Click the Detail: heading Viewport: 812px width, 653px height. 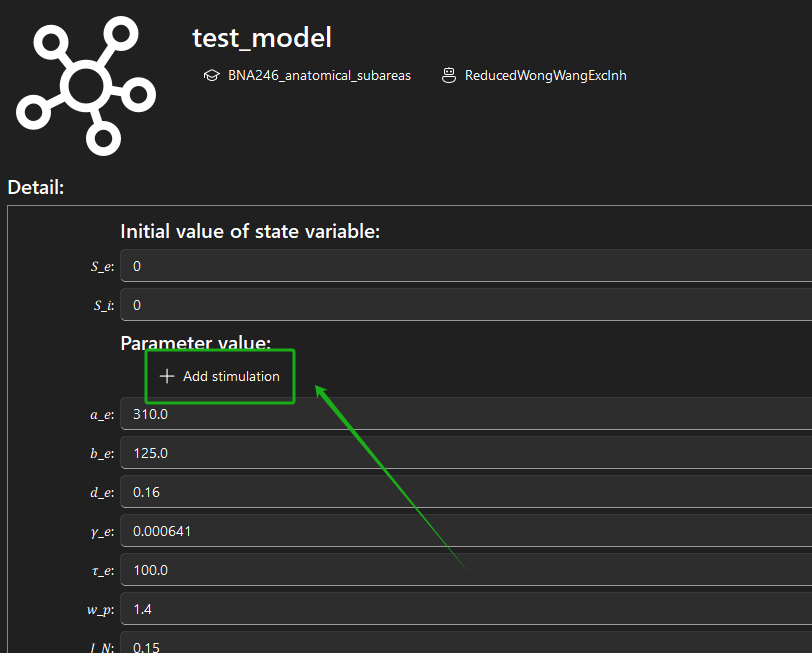tap(36, 187)
